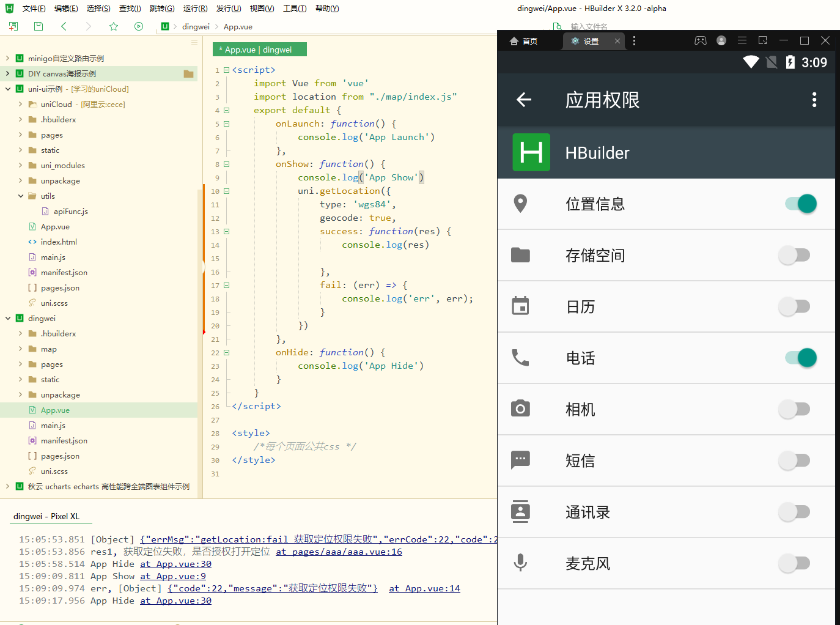The width and height of the screenshot is (840, 625).
Task: Click the back navigation arrow in toolbar
Action: (64, 26)
